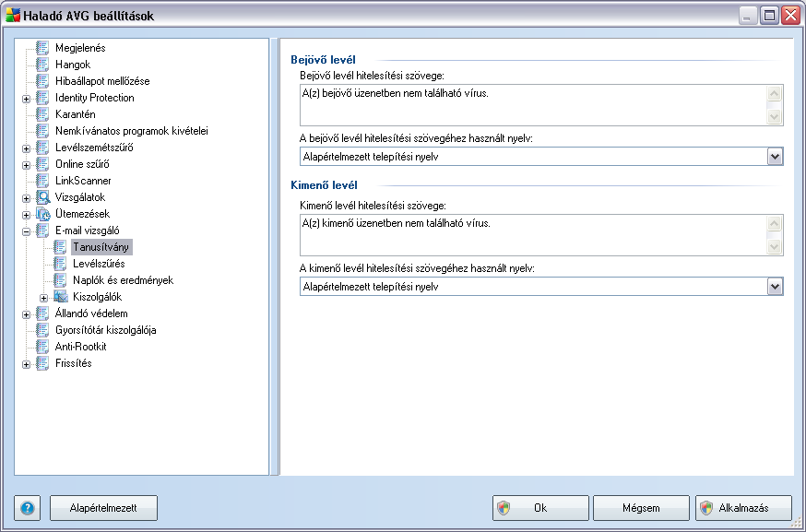Select Megjelenés in the settings tree

tap(80, 48)
